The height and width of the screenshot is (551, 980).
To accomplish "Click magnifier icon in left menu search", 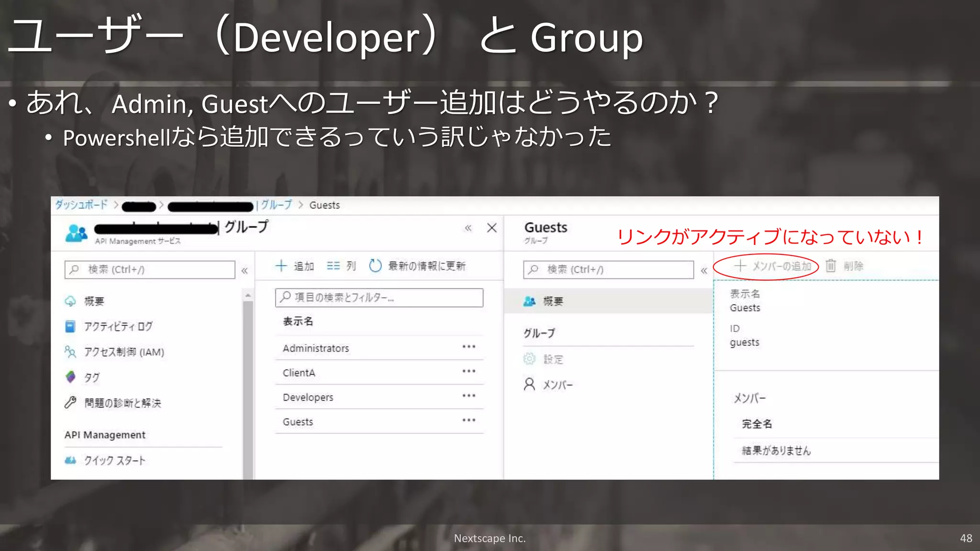I will point(74,269).
